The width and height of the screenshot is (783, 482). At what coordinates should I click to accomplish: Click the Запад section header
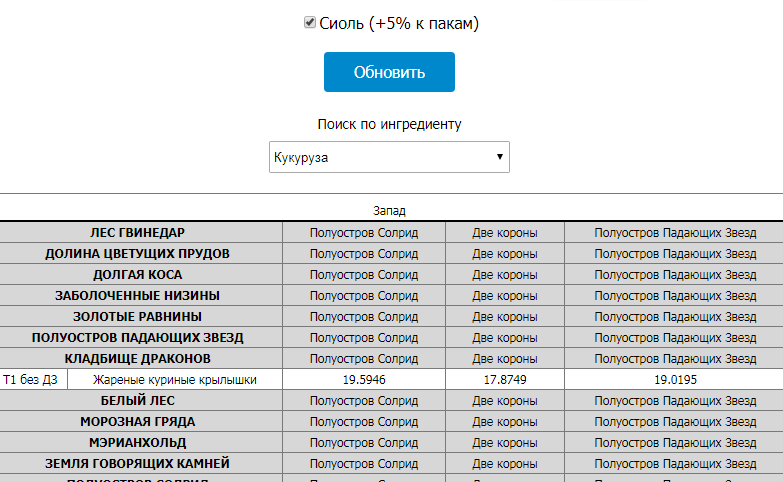pos(389,211)
